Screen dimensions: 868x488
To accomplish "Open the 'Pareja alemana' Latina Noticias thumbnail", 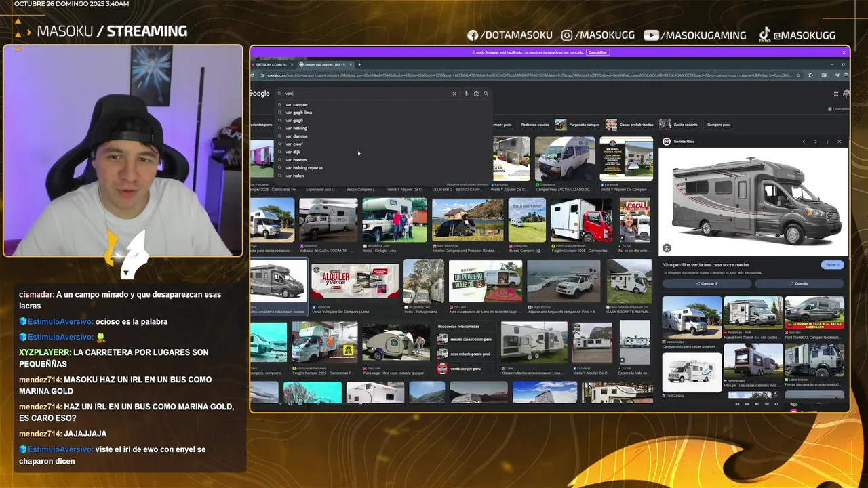I will pyautogui.click(x=814, y=360).
